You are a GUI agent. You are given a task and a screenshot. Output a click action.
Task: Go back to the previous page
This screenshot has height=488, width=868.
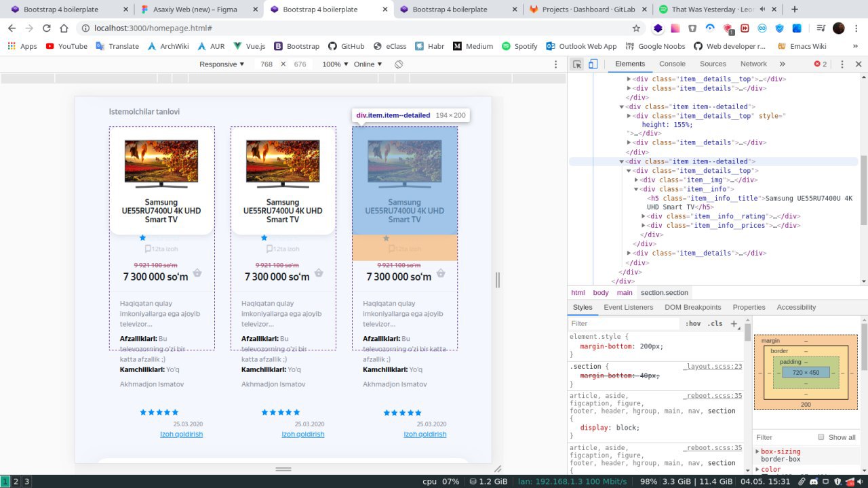[12, 28]
